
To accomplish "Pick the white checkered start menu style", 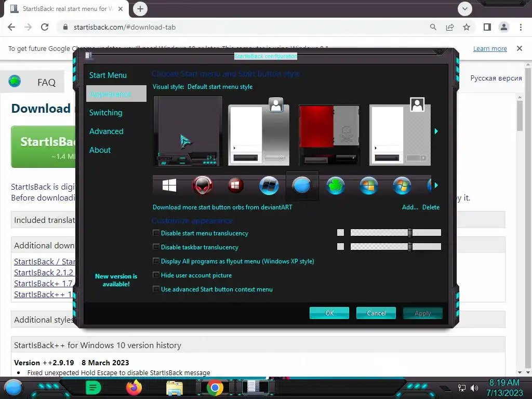I will [400, 131].
